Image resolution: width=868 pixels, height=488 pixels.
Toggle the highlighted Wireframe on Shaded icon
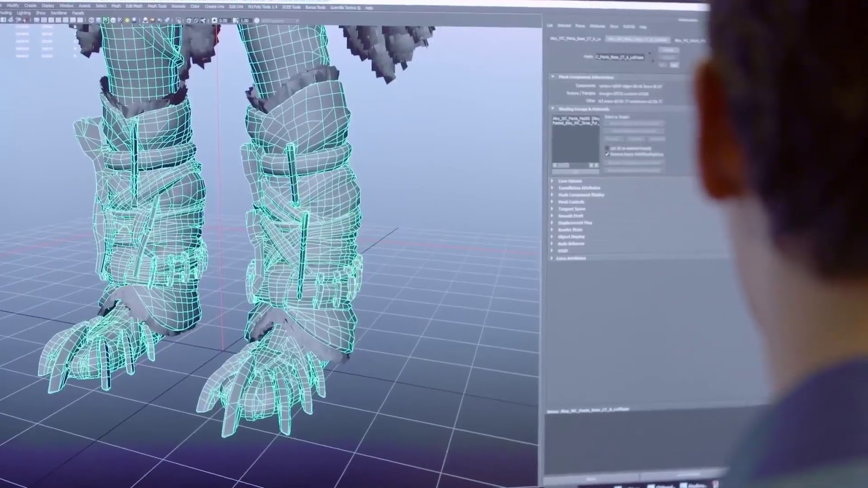coord(106,20)
